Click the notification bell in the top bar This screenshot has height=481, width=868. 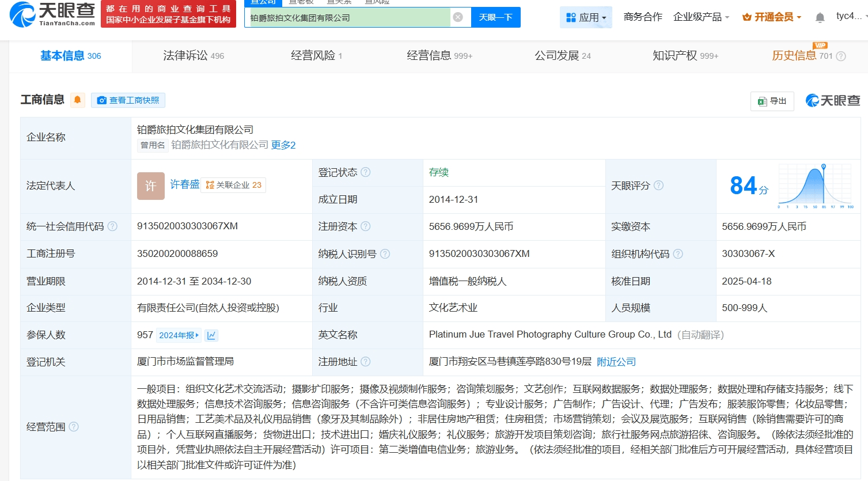pos(820,18)
